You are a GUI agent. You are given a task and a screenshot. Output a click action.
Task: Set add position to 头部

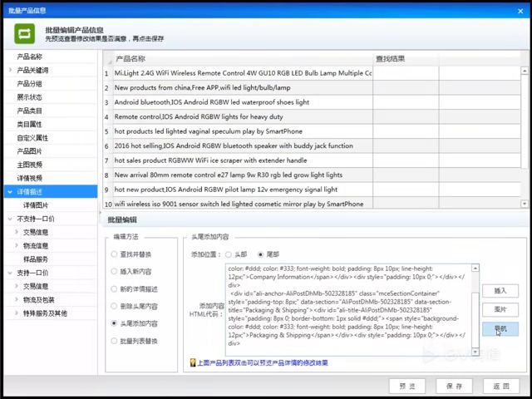coord(229,254)
